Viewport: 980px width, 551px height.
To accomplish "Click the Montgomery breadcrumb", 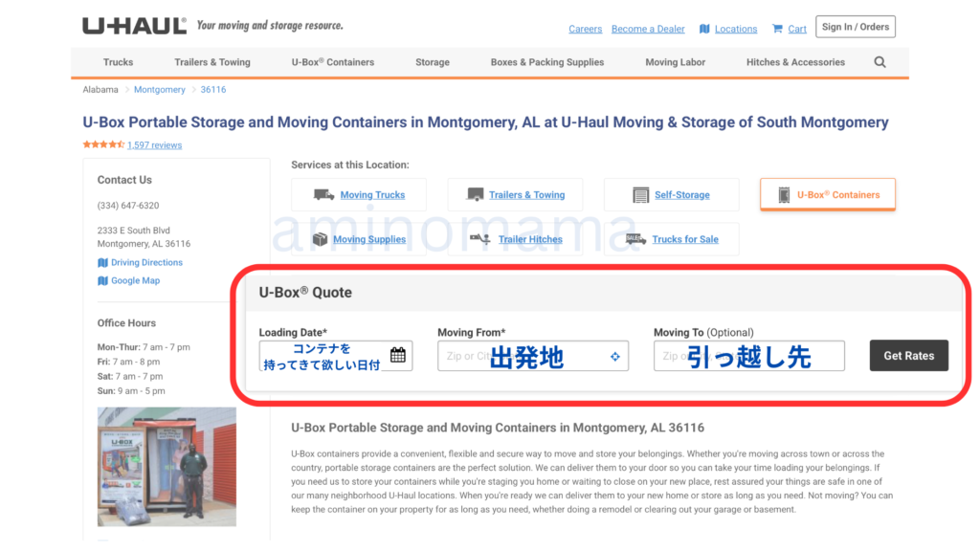I will pyautogui.click(x=160, y=89).
